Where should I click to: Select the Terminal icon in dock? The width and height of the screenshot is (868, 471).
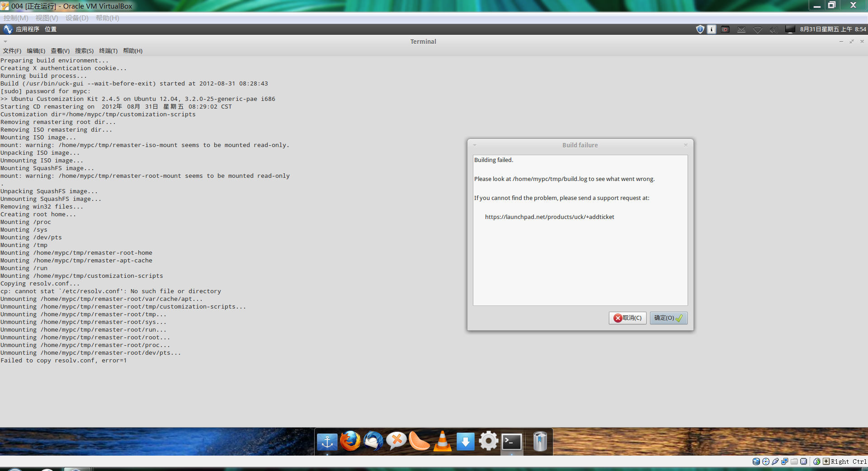point(512,442)
